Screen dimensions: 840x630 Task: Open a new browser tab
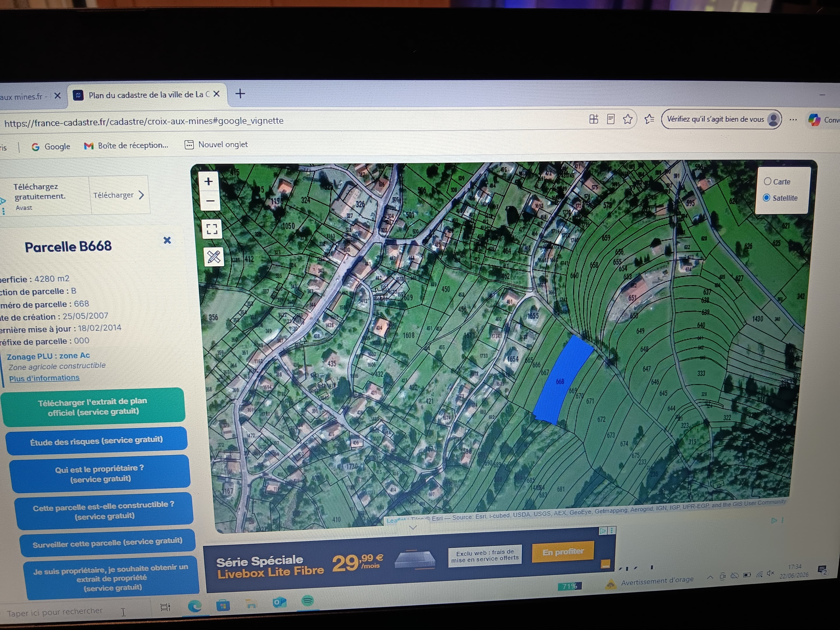point(240,93)
